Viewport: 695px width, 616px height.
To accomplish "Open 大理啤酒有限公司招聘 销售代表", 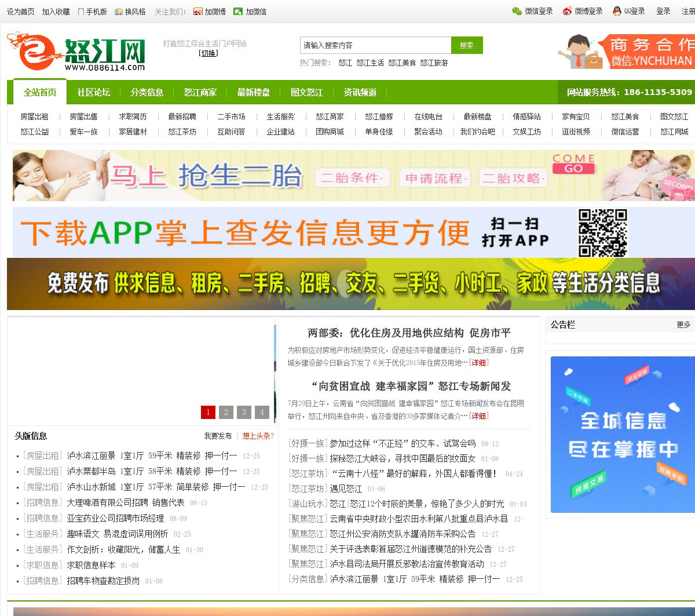I will point(125,503).
